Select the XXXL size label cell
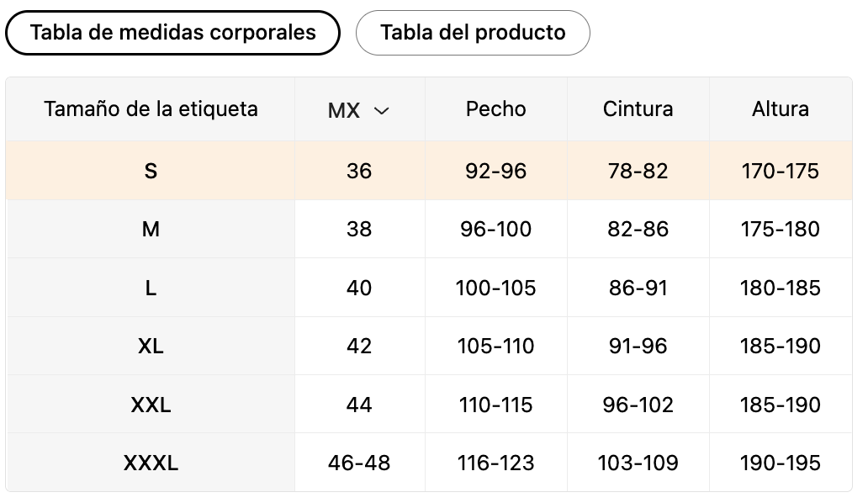868x503 pixels. coord(151,463)
